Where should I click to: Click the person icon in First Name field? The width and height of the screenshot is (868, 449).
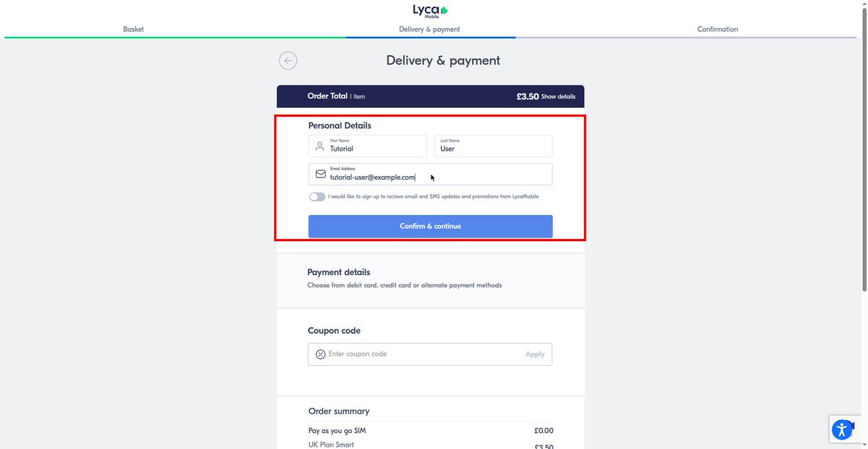click(319, 146)
